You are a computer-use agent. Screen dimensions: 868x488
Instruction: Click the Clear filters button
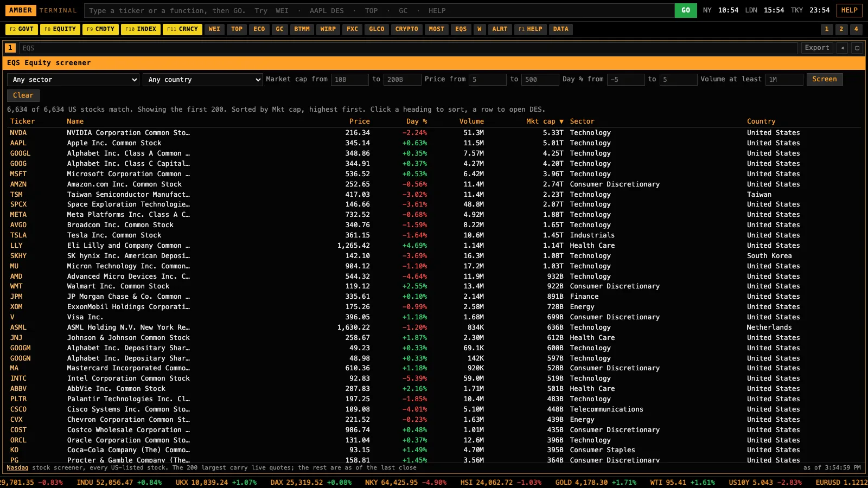[x=23, y=95]
